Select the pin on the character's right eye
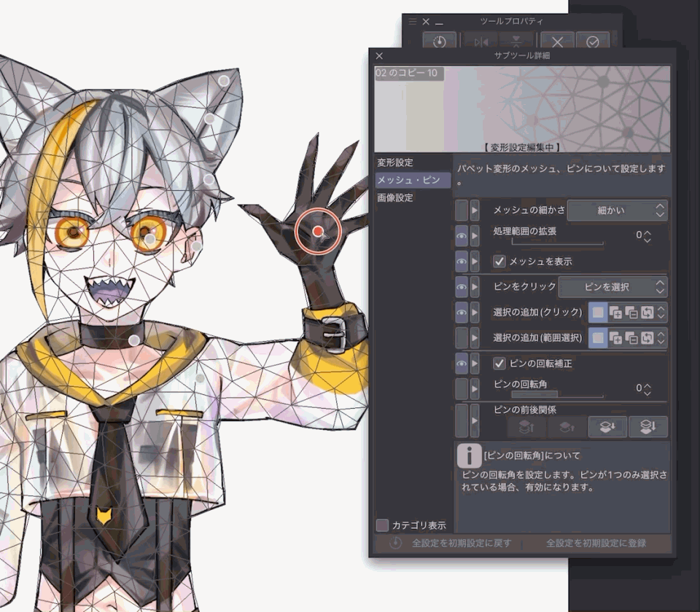700x612 pixels. pos(150,240)
